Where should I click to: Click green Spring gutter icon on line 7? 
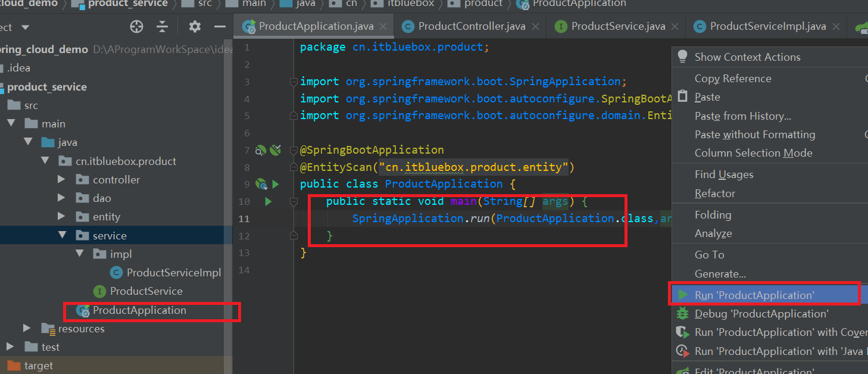click(x=274, y=150)
